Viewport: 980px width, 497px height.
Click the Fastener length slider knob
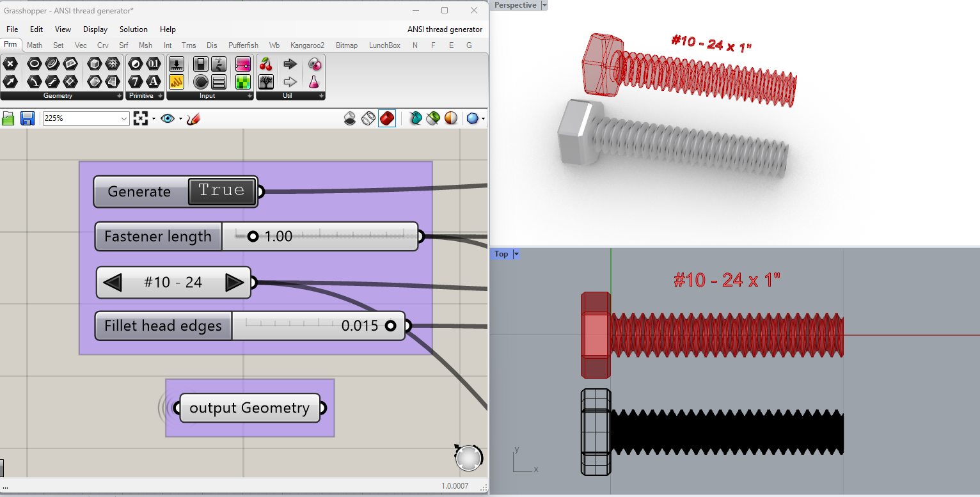pyautogui.click(x=253, y=237)
